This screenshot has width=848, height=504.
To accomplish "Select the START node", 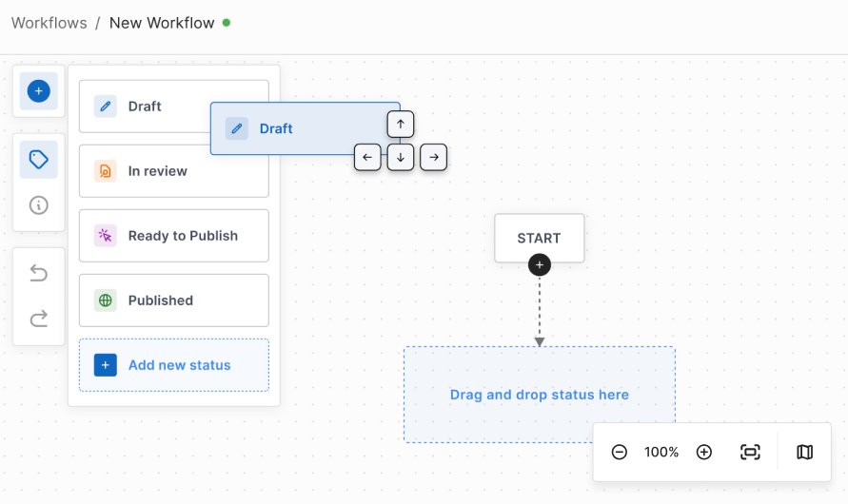I will [x=540, y=239].
